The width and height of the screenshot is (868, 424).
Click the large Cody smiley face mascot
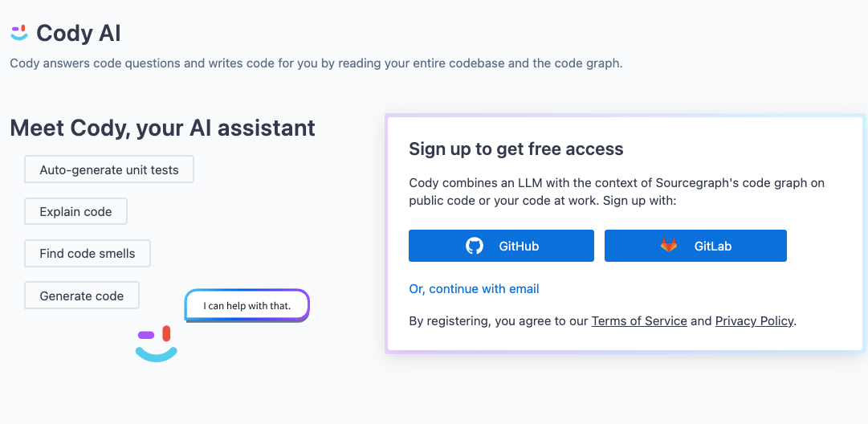coord(156,344)
